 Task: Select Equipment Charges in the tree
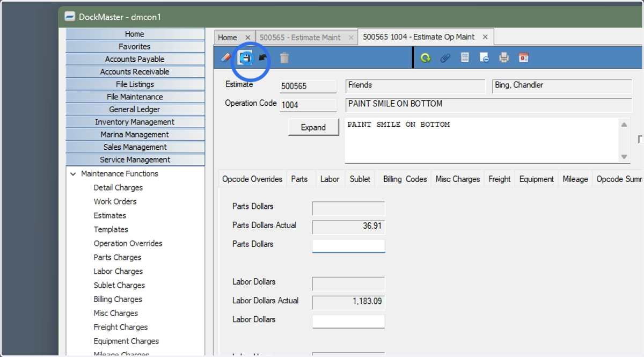tap(126, 341)
